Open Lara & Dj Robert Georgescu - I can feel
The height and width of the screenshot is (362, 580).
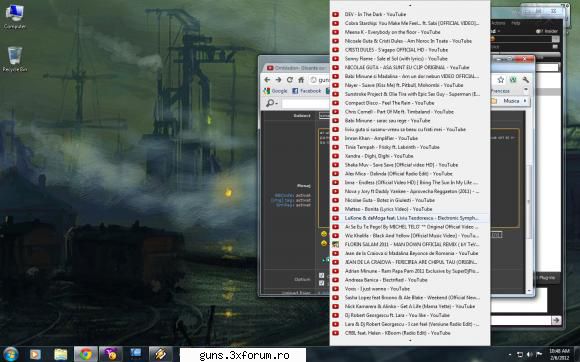410,324
